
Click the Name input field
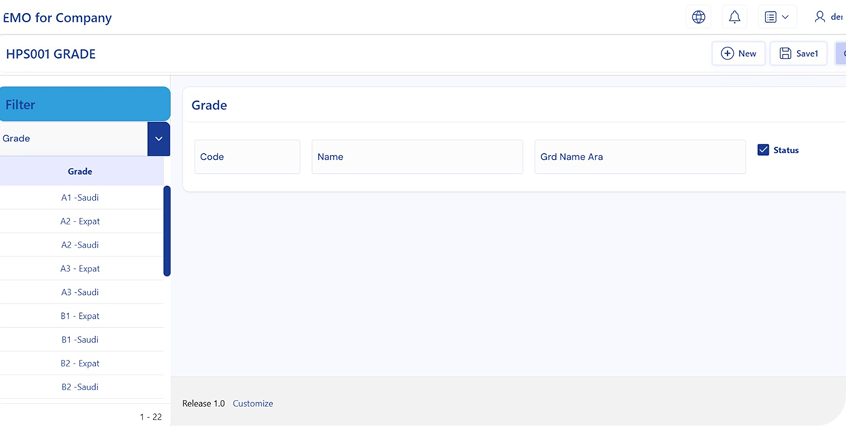pos(417,157)
